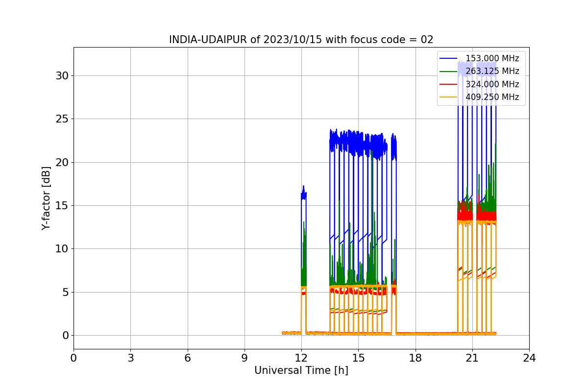Click the Universal Time [h] axis label
Viewport: 588px width, 392px height.
tap(301, 371)
